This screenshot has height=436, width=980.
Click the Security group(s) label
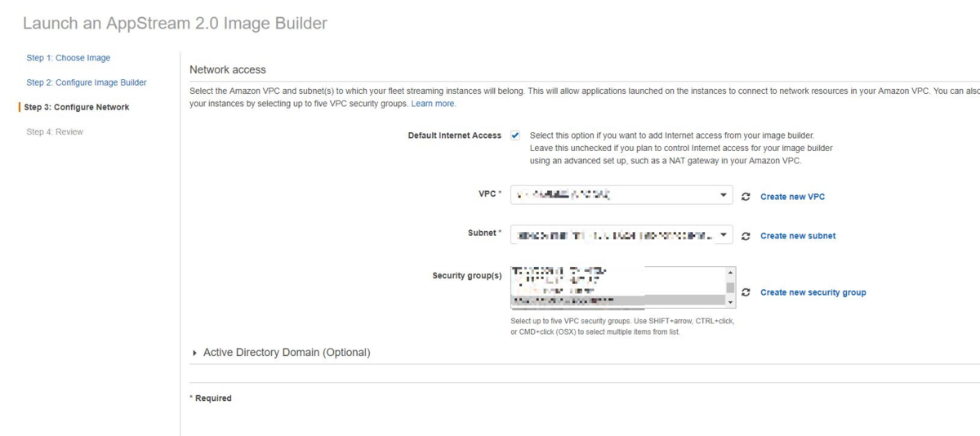click(x=467, y=276)
